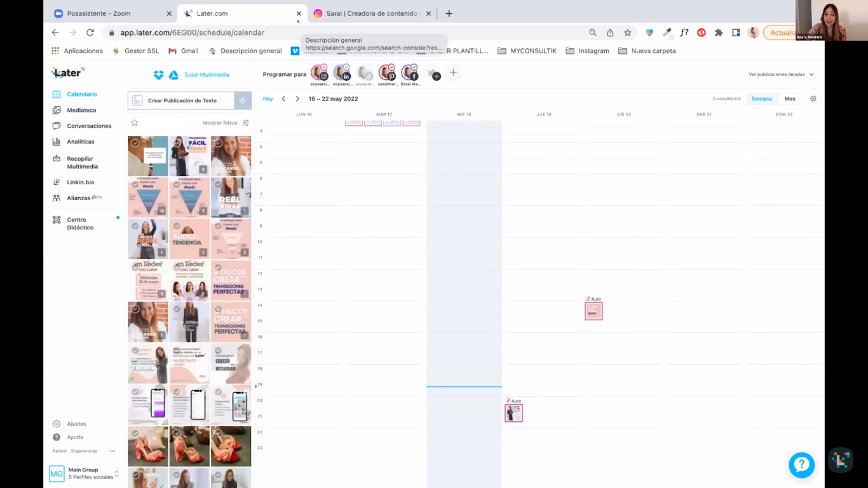Image resolution: width=868 pixels, height=488 pixels.
Task: Open the scheduled Auto post on Thursday 19
Action: (x=513, y=413)
